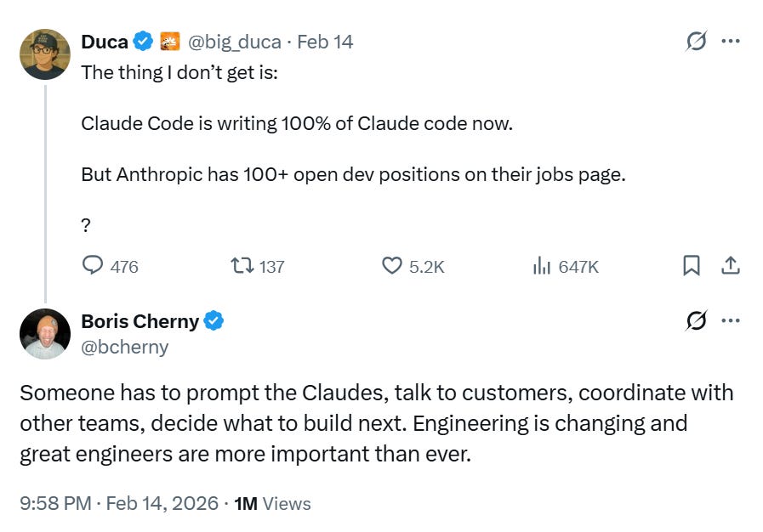Open the share icon on Duca's tweet
This screenshot has height=532, width=763.
[x=731, y=266]
